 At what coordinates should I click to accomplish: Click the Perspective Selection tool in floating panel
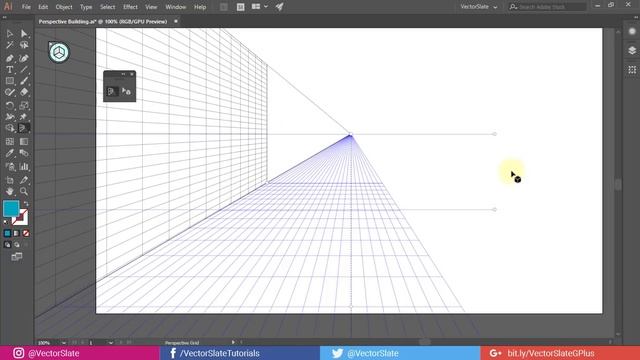point(126,91)
